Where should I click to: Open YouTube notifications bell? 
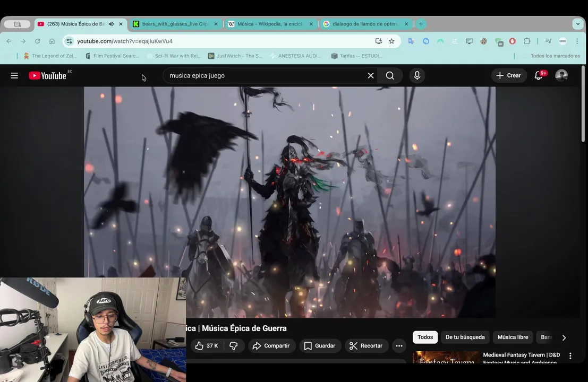(539, 76)
